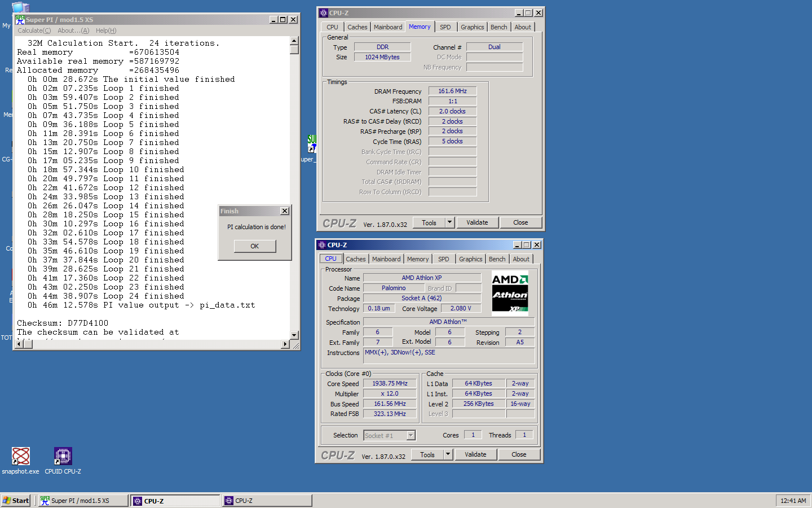
Task: Click Tools button in upper CPU-Z window
Action: [x=429, y=222]
